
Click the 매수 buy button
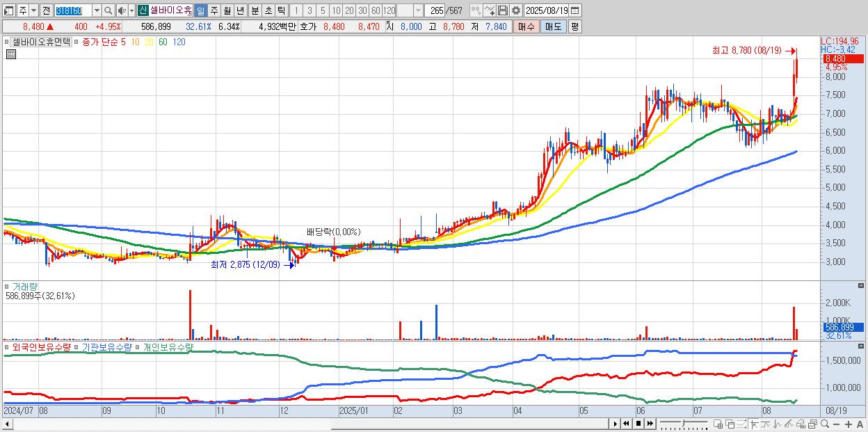point(527,26)
